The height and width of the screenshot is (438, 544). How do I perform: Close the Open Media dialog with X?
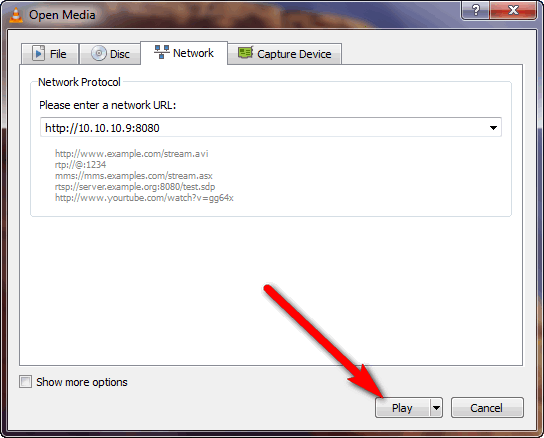coord(513,10)
